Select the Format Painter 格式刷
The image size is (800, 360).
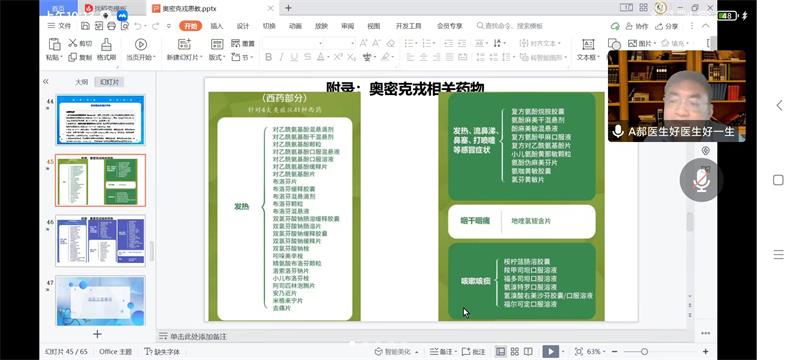click(x=107, y=49)
